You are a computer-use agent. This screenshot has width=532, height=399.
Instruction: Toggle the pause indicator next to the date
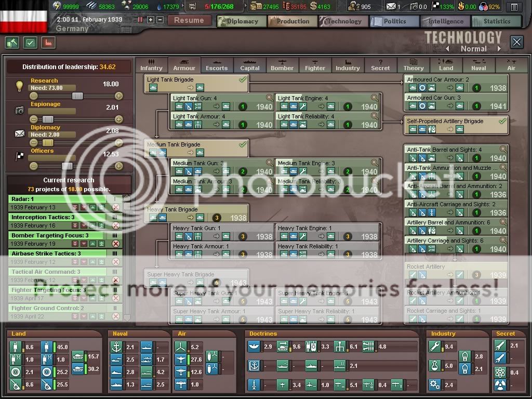[140, 20]
